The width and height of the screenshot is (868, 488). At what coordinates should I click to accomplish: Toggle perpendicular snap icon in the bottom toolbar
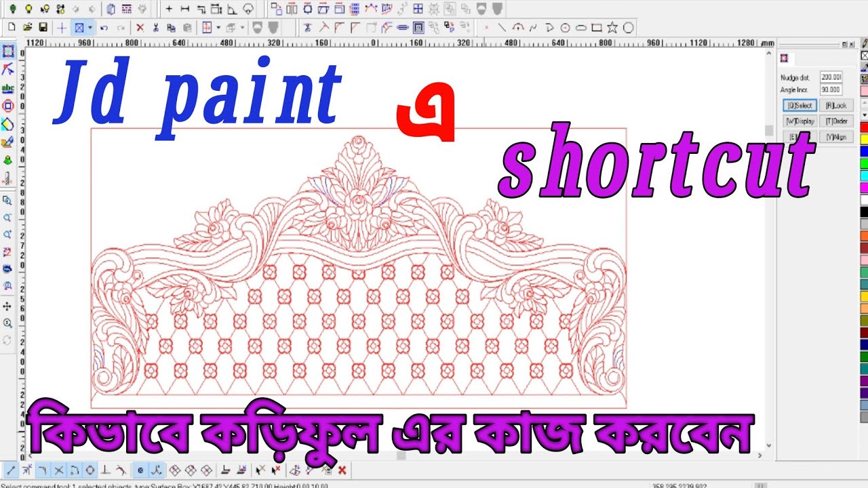point(106,470)
